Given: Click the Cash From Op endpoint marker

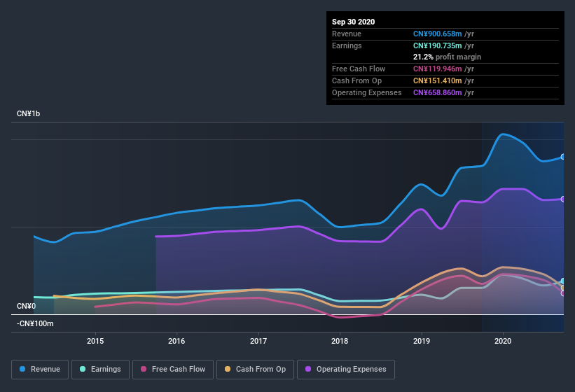Looking at the screenshot, I should pos(563,288).
